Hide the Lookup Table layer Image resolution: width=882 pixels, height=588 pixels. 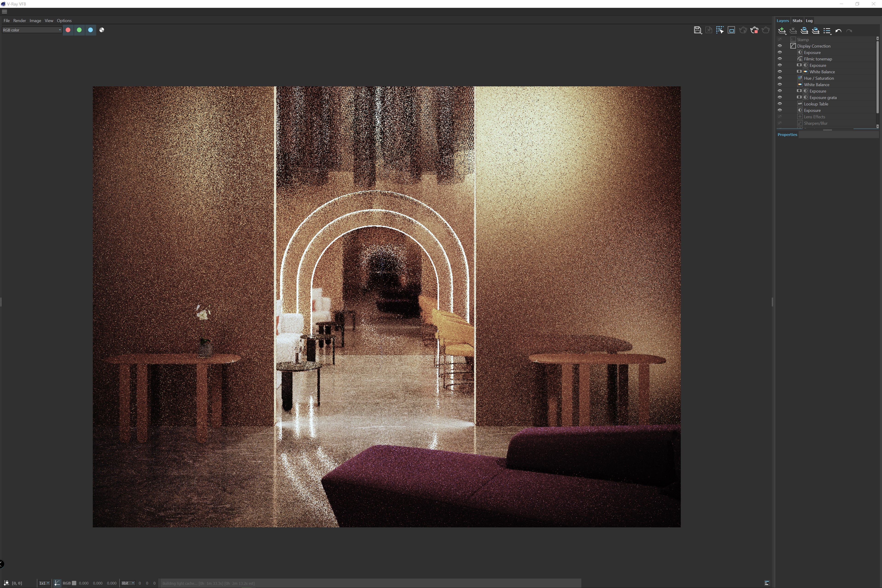(x=780, y=104)
